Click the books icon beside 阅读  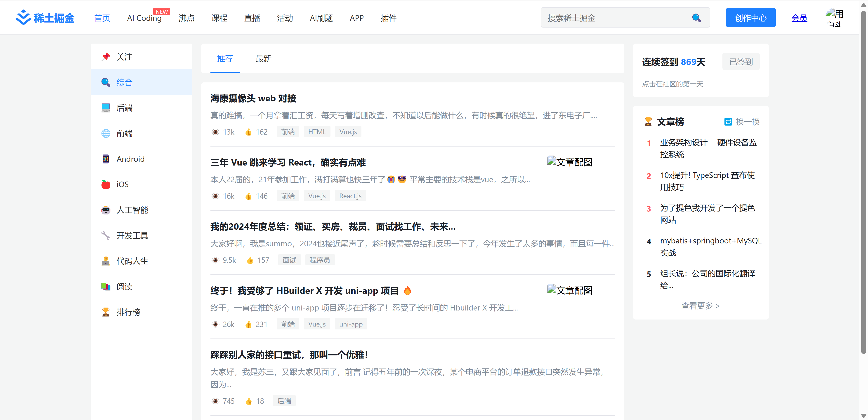[106, 287]
